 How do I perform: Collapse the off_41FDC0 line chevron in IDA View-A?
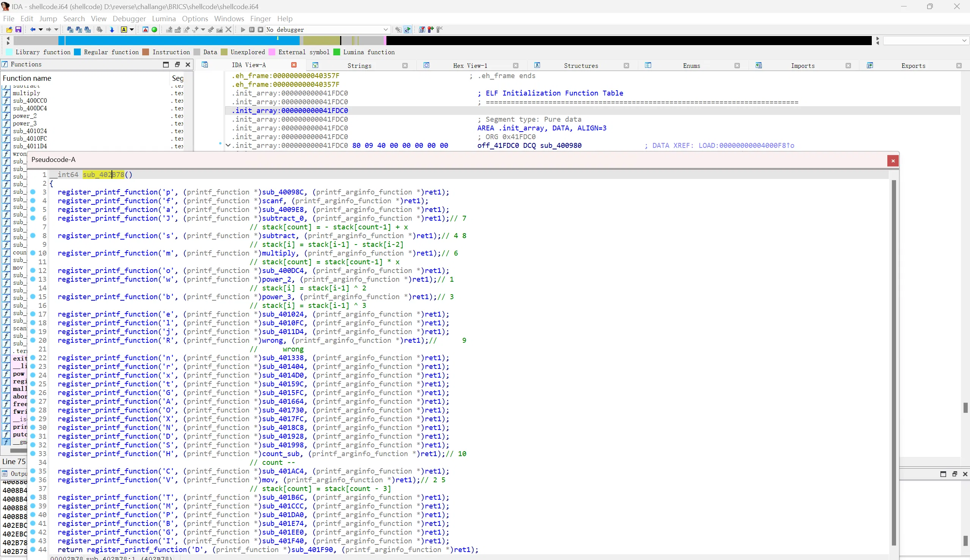click(228, 145)
